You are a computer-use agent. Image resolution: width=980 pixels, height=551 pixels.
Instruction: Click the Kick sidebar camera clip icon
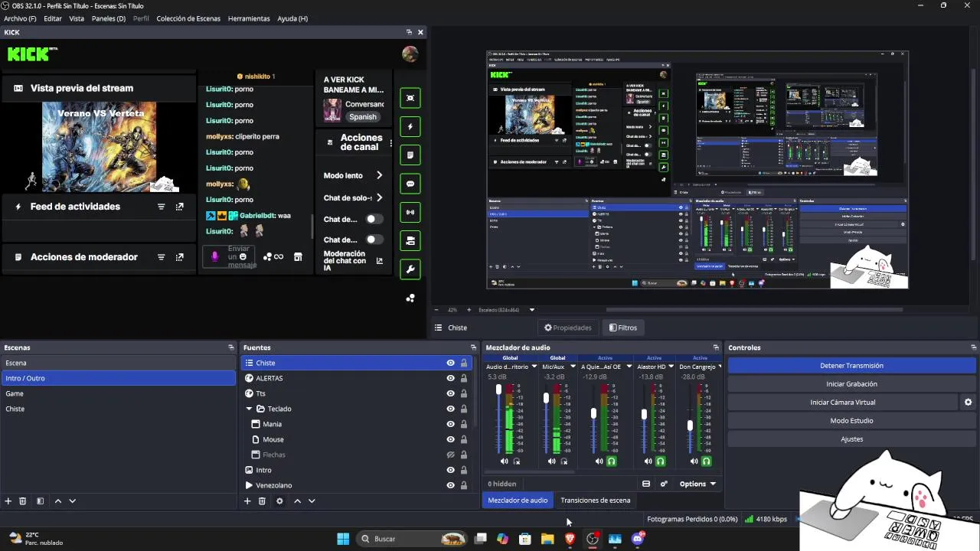[x=410, y=241]
